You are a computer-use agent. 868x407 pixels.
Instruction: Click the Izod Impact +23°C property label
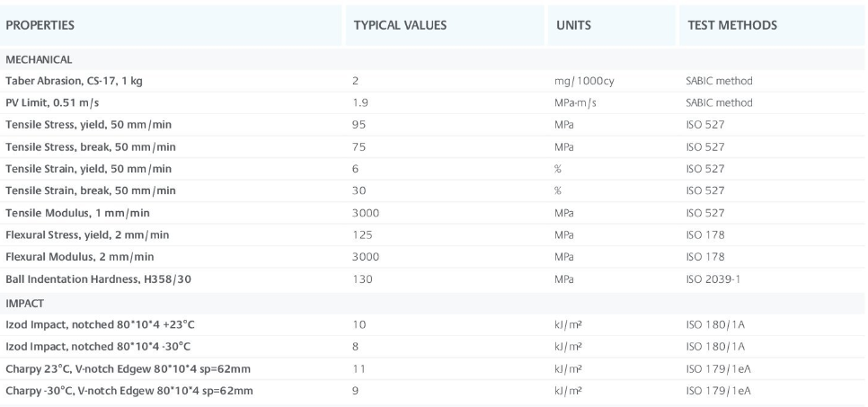point(99,323)
